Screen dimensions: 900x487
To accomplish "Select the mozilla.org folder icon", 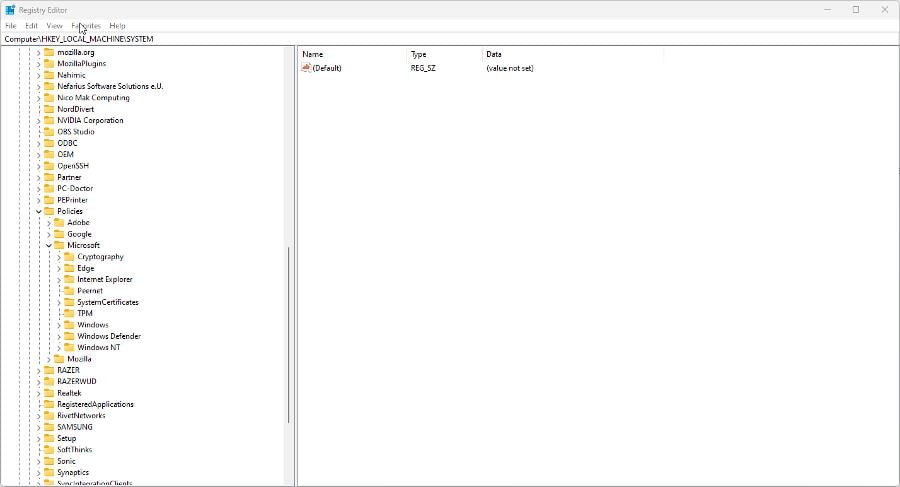I will [x=49, y=52].
